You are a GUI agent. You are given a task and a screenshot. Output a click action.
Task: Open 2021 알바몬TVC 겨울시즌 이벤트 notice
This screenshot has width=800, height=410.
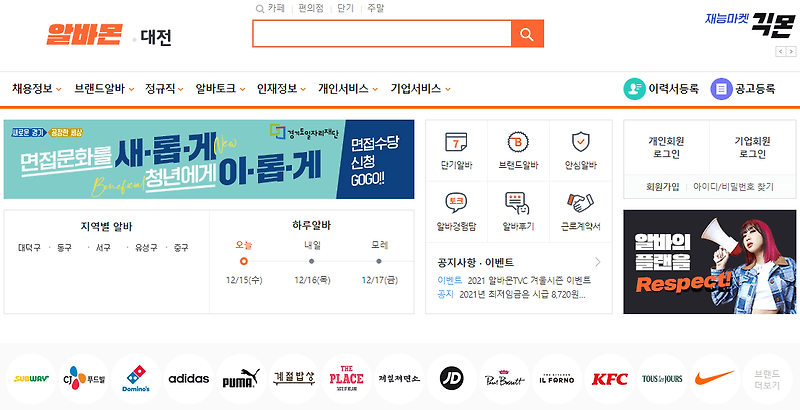point(529,280)
